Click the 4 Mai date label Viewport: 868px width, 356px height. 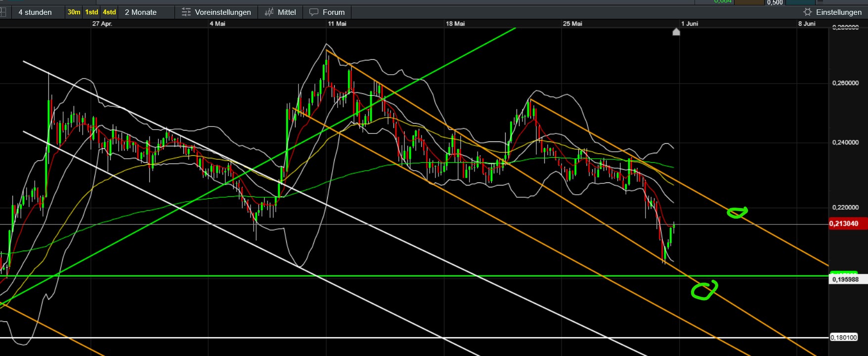[x=217, y=24]
